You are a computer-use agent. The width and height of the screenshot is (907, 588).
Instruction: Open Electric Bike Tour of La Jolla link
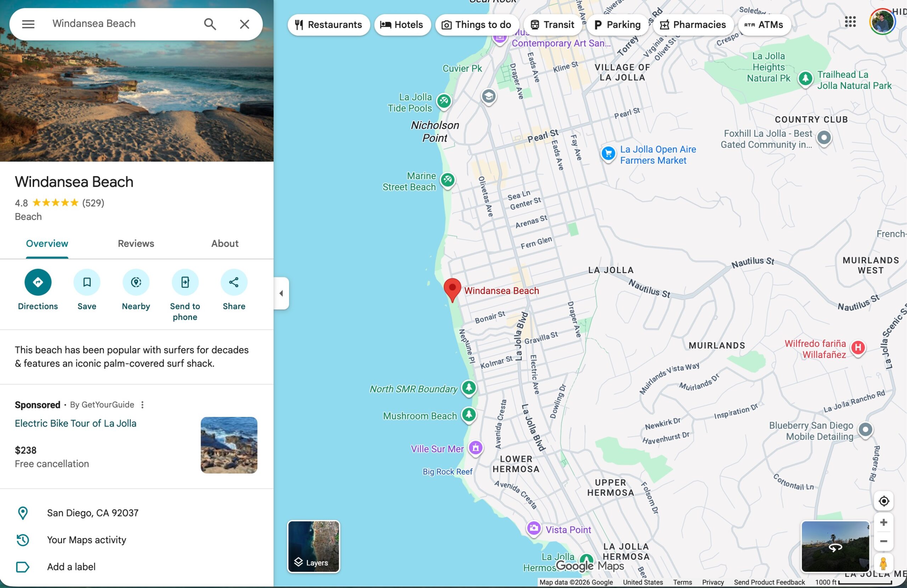75,423
